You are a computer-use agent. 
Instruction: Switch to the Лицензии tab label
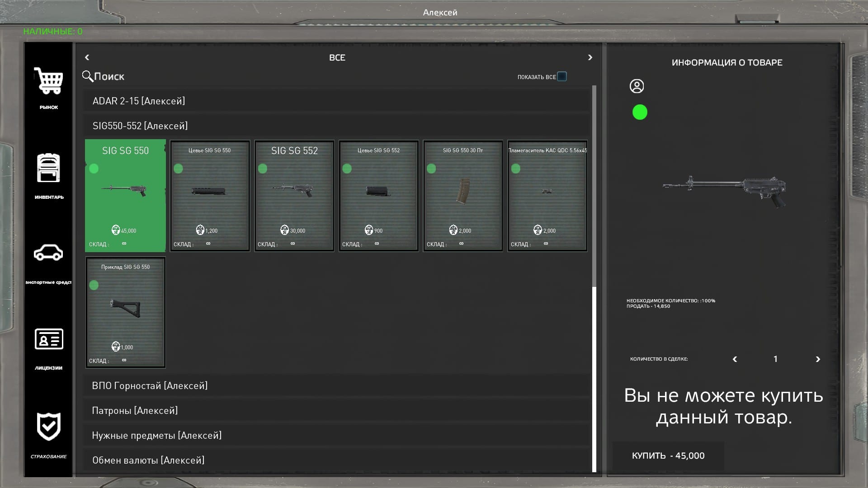[x=48, y=368]
